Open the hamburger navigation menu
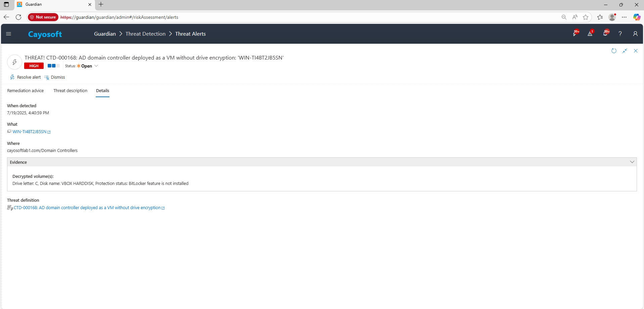This screenshot has height=309, width=644. [9, 34]
